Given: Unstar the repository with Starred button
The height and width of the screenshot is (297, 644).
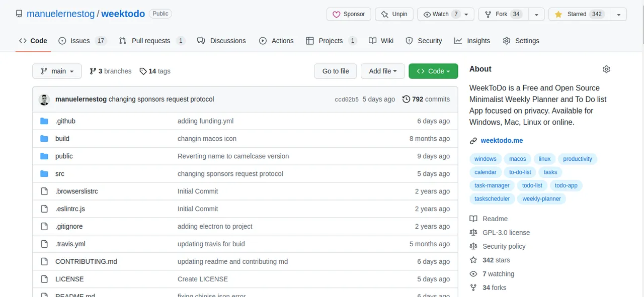Looking at the screenshot, I should tap(580, 14).
